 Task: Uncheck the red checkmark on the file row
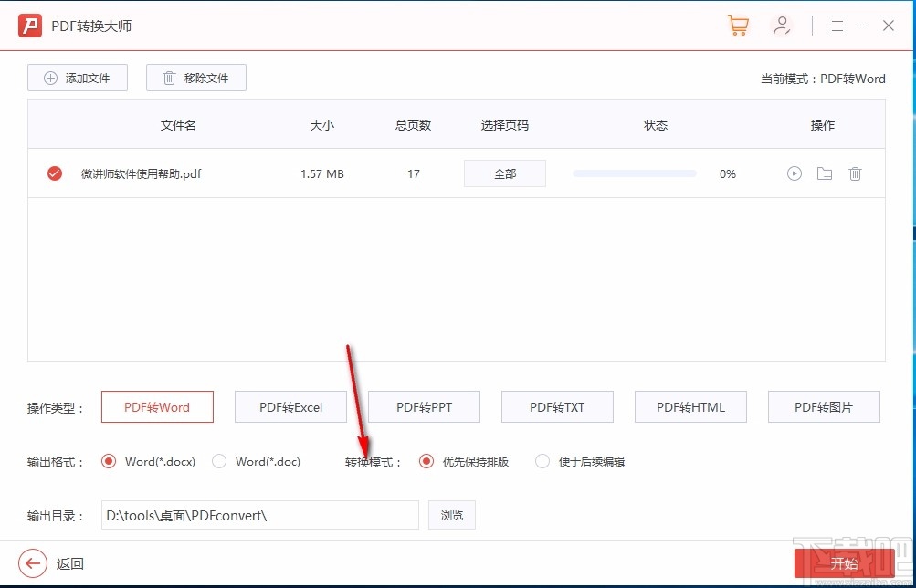[x=54, y=173]
